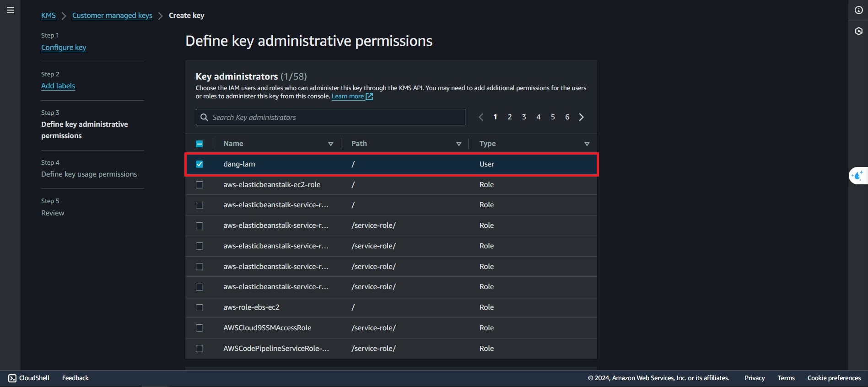Open the CloudShell terminal icon
The height and width of the screenshot is (387, 868).
tap(12, 378)
